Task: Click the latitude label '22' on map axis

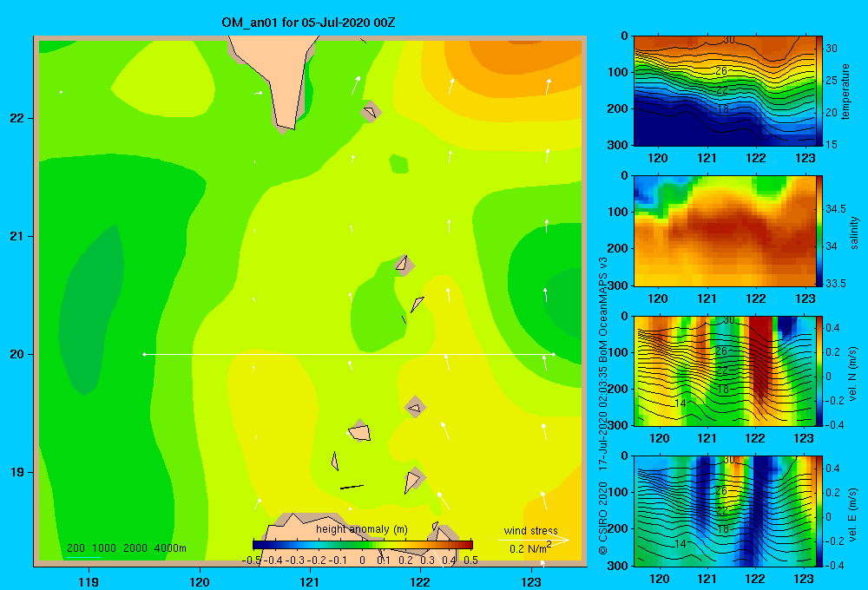Action: [x=17, y=119]
